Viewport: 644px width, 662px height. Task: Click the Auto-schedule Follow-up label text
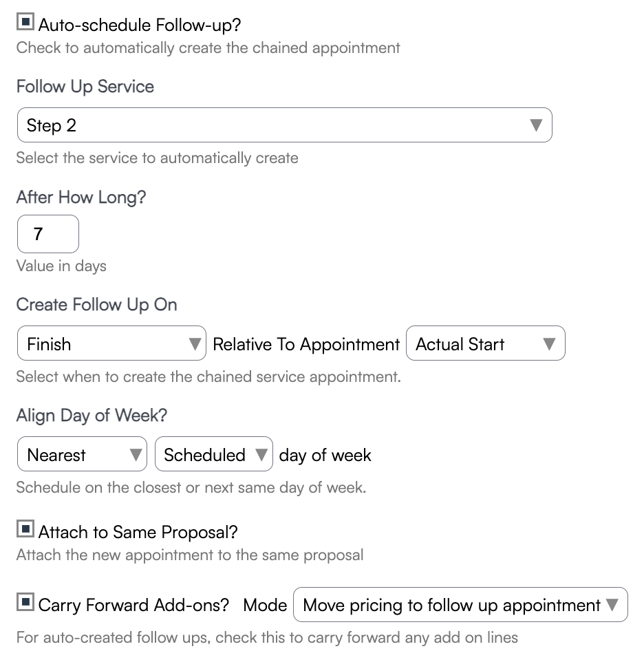[140, 25]
